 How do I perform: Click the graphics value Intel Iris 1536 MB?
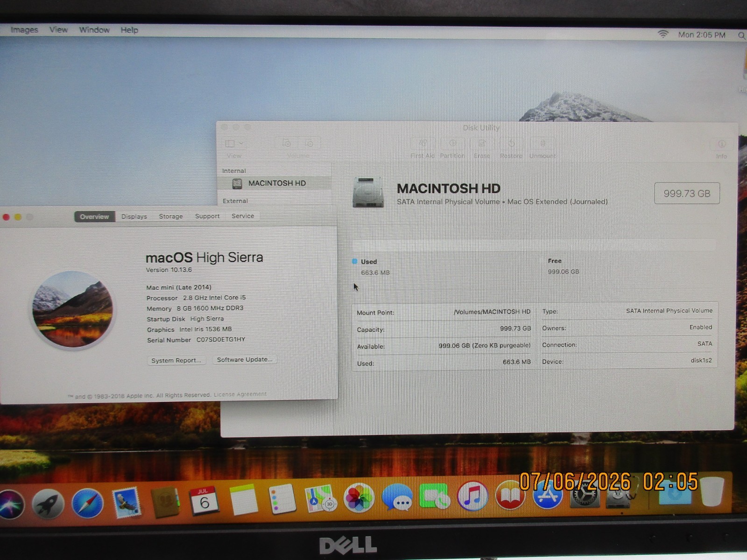(x=205, y=329)
